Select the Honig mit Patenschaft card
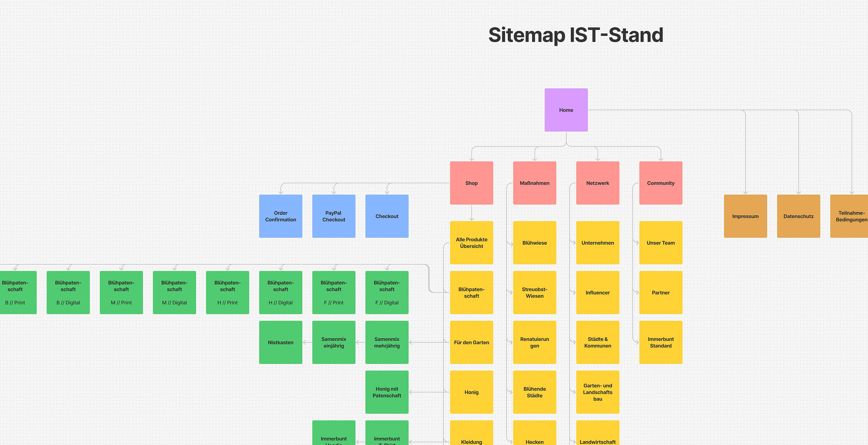Viewport: 868px width, 445px height. coord(387,392)
